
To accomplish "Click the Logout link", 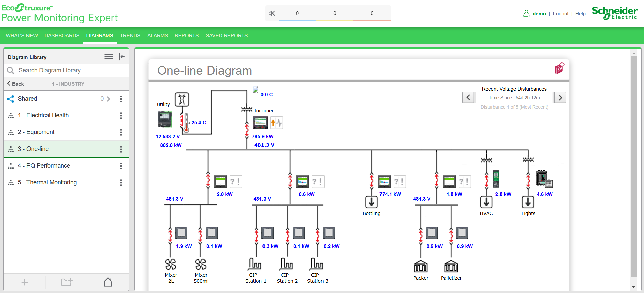I will point(561,14).
